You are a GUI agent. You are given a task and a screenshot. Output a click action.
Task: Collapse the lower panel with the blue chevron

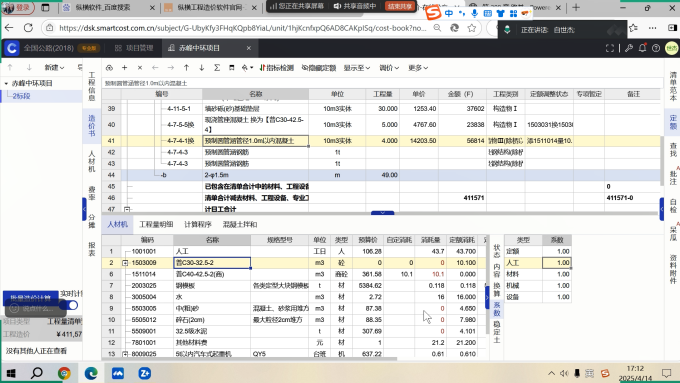(382, 213)
